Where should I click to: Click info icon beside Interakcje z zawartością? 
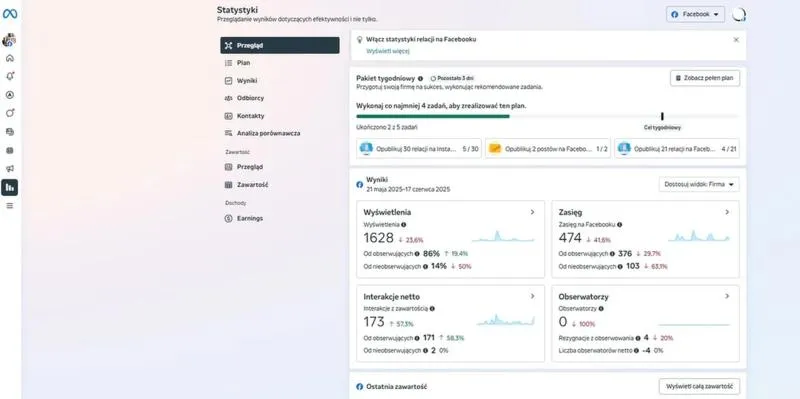click(x=432, y=309)
